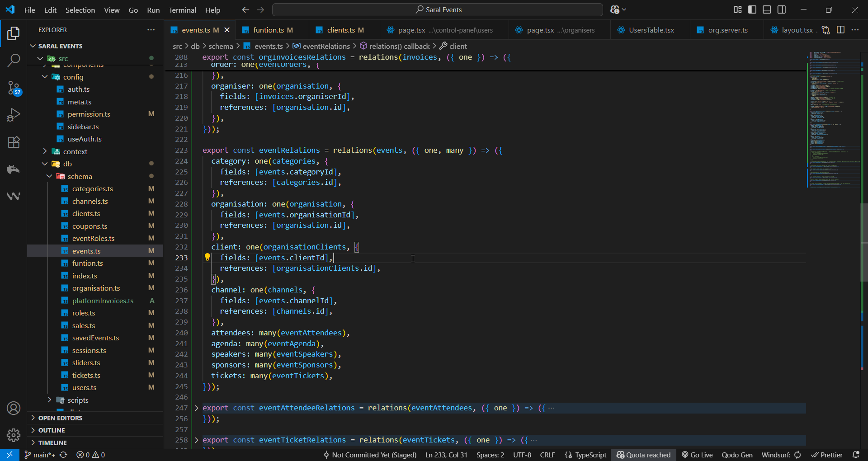
Task: Open the Extensions view
Action: (x=14, y=142)
